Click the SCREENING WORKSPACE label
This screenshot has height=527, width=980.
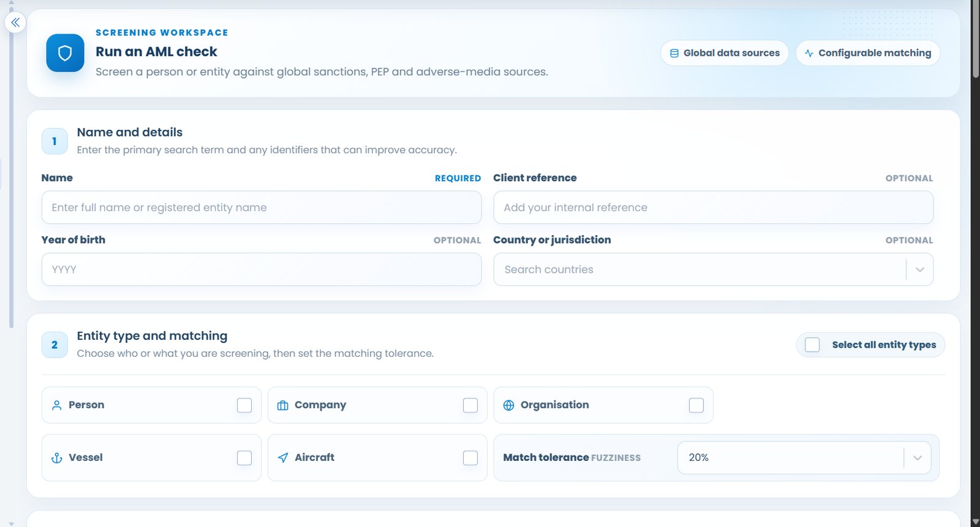point(162,32)
